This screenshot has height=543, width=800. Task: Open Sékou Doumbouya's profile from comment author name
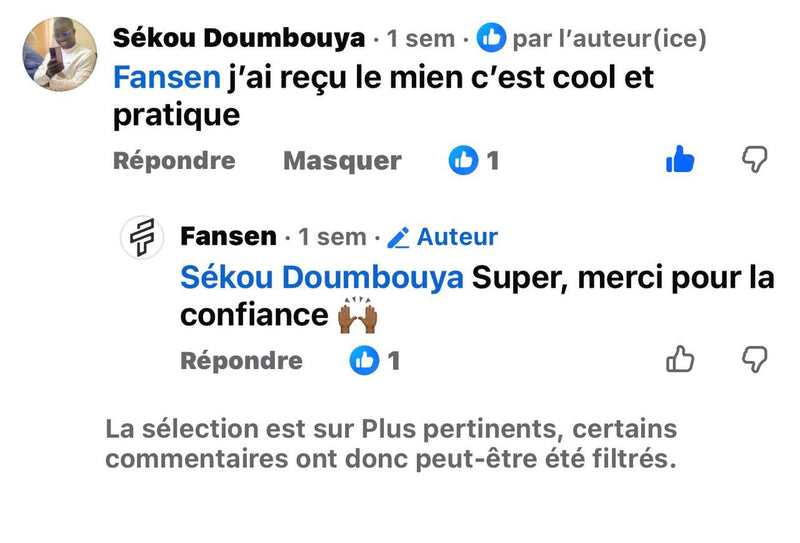click(239, 39)
